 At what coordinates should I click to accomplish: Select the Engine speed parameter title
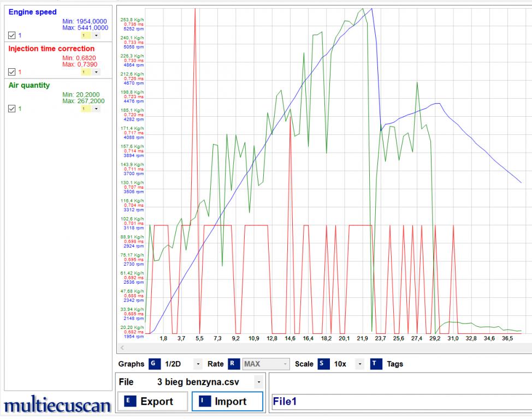[x=33, y=12]
